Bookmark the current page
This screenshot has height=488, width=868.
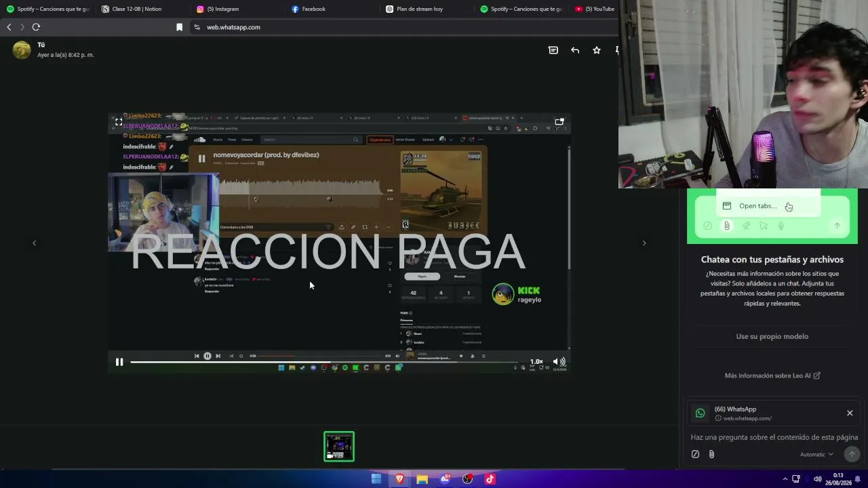(x=179, y=27)
